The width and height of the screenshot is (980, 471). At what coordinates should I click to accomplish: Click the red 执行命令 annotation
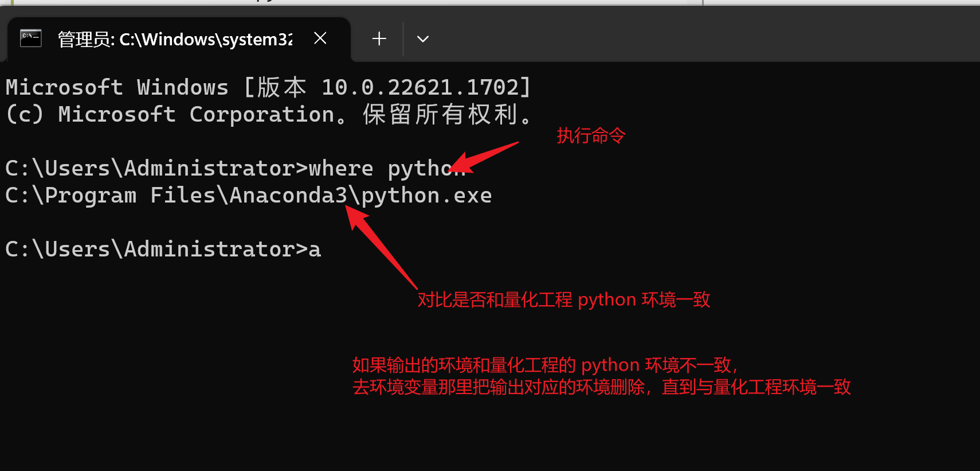coord(591,136)
